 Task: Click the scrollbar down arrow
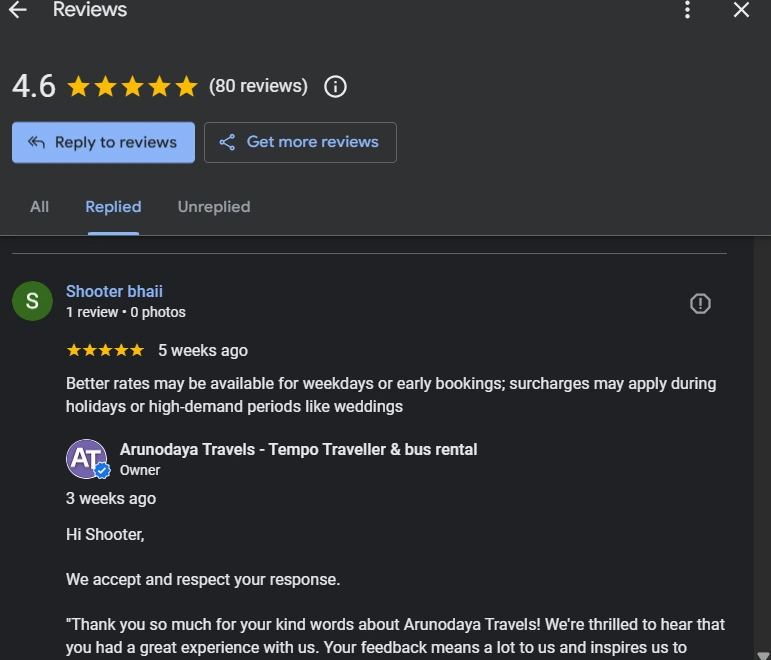click(763, 655)
